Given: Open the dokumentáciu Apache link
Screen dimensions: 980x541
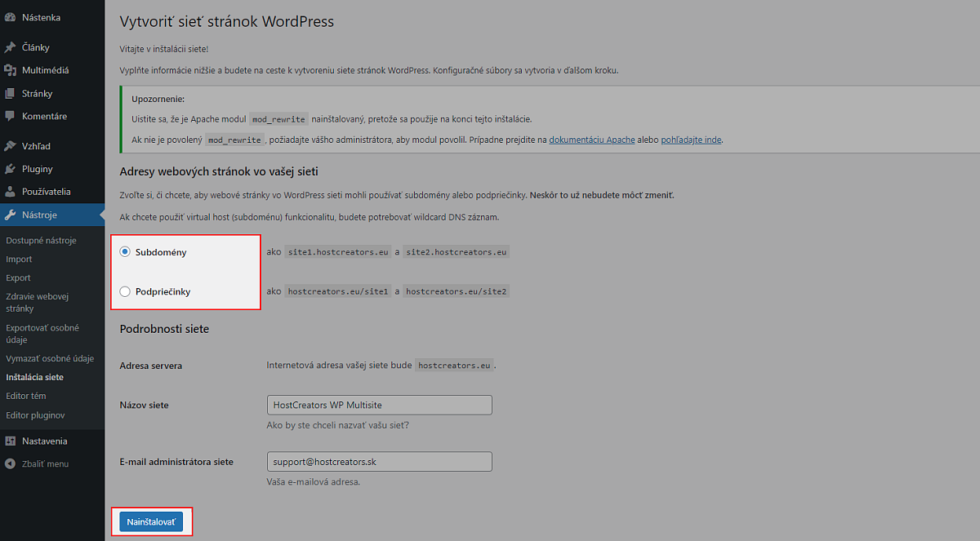Looking at the screenshot, I should (x=592, y=140).
